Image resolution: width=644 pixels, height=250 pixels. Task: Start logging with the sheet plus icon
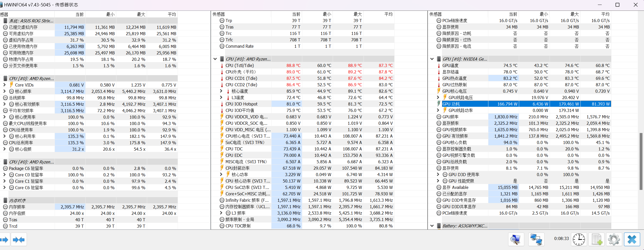[x=596, y=240]
